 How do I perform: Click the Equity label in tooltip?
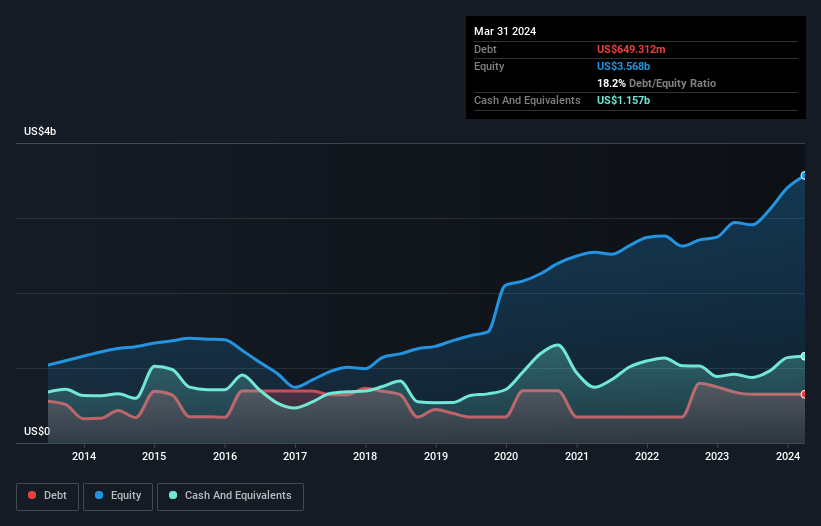(489, 66)
